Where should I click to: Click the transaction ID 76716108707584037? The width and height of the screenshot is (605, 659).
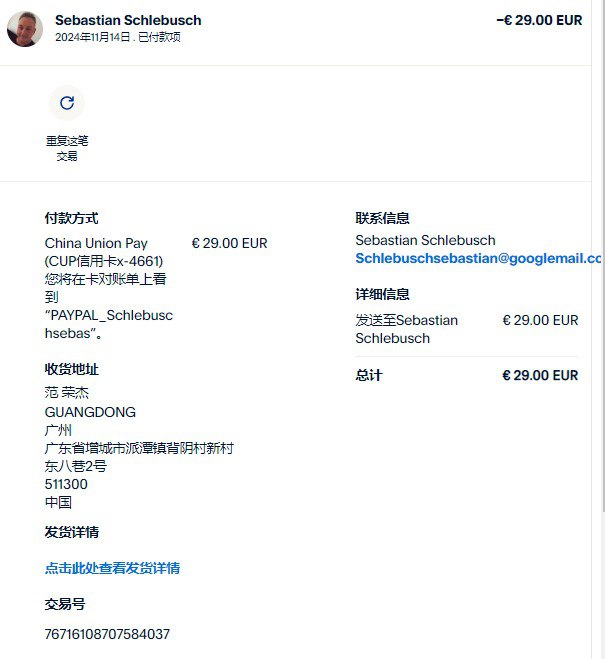coord(107,634)
